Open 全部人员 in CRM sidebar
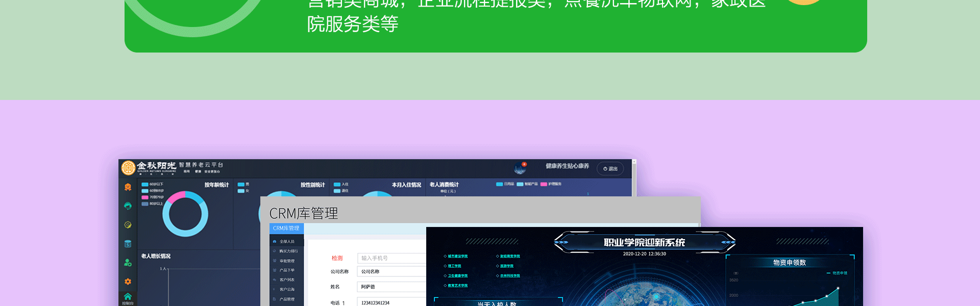 click(287, 242)
